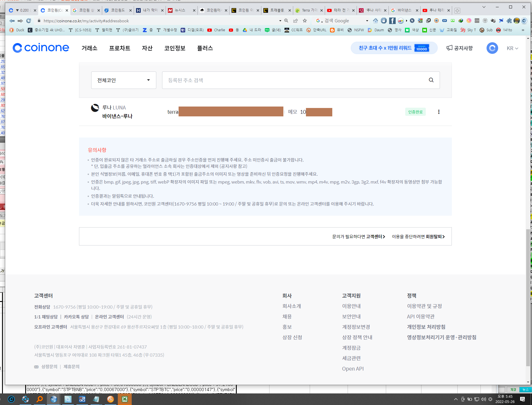Click the share page icon

296,21
